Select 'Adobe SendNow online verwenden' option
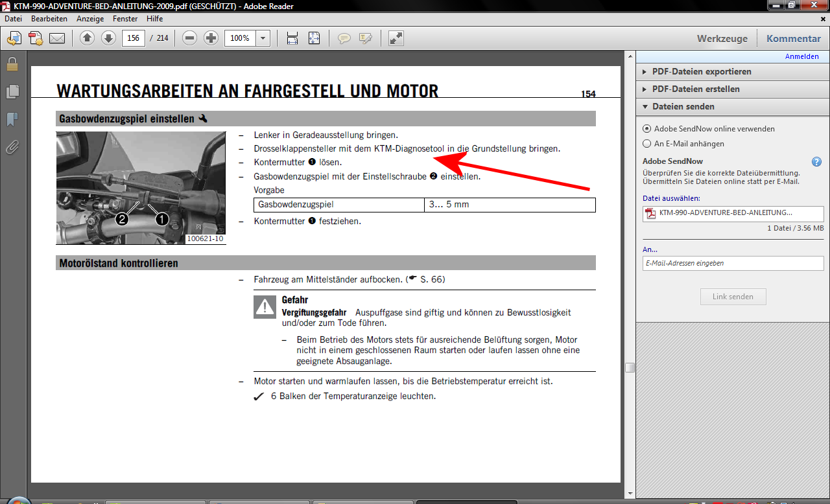 point(646,129)
